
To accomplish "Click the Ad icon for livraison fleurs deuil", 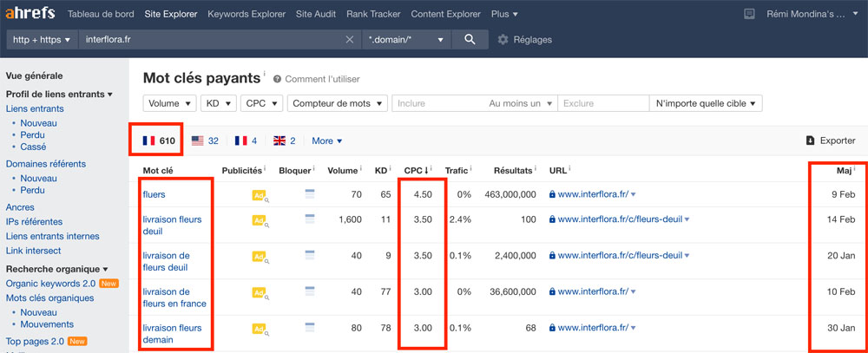I will point(260,220).
